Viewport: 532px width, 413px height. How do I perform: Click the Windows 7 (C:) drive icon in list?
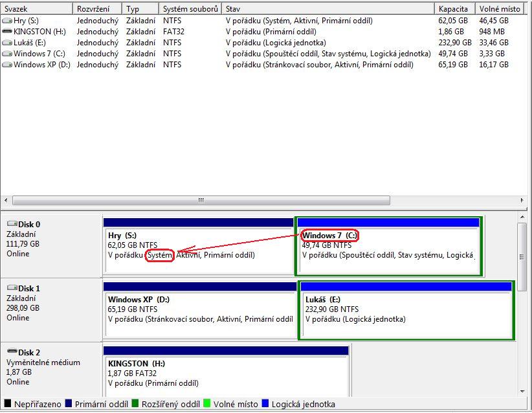click(x=7, y=54)
